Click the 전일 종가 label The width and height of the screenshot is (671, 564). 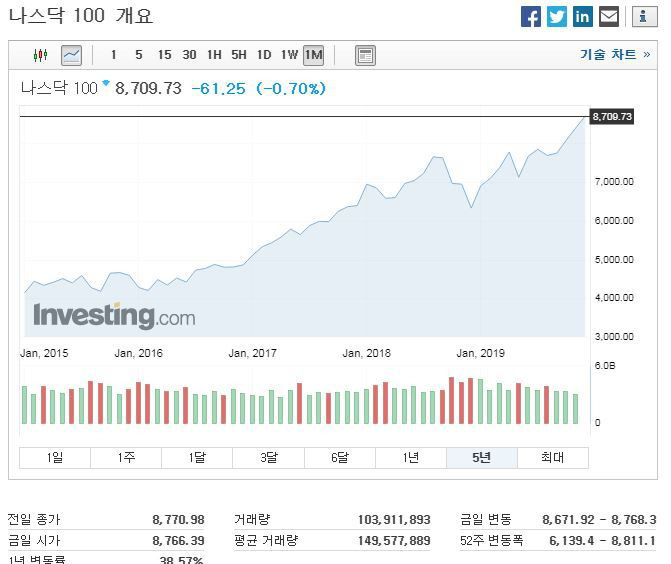34,519
